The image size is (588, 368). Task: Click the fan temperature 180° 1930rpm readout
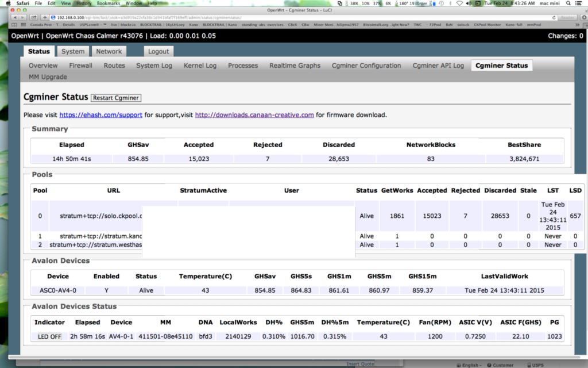412,3
